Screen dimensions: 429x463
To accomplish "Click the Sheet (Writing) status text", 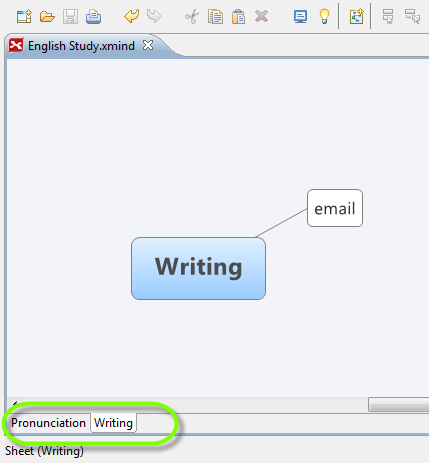I will point(44,451).
